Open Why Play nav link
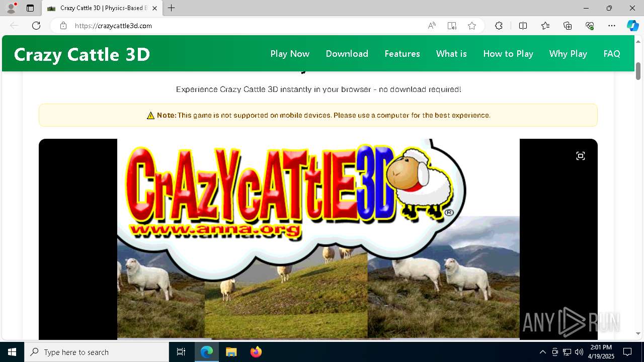This screenshot has height=362, width=644. tap(568, 54)
